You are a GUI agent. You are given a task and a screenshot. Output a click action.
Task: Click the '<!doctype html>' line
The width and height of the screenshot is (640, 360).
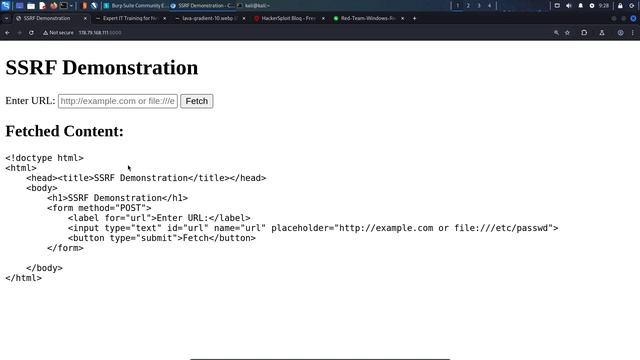coord(44,158)
